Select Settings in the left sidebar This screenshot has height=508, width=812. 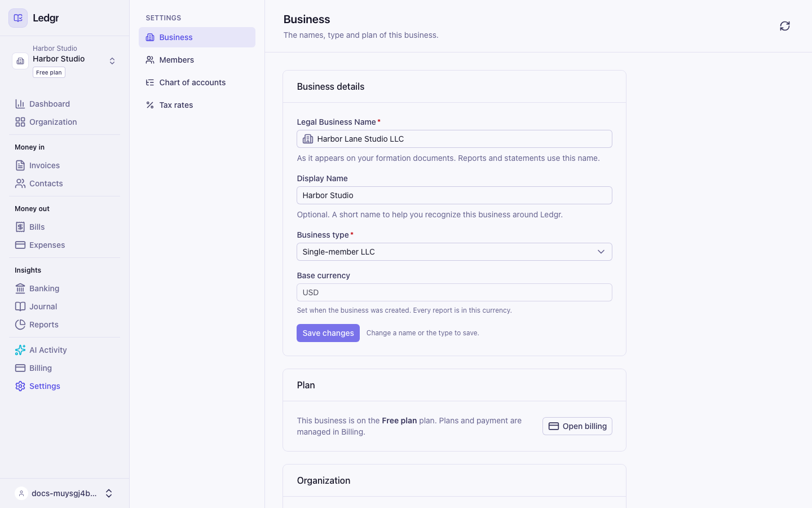(x=64, y=386)
